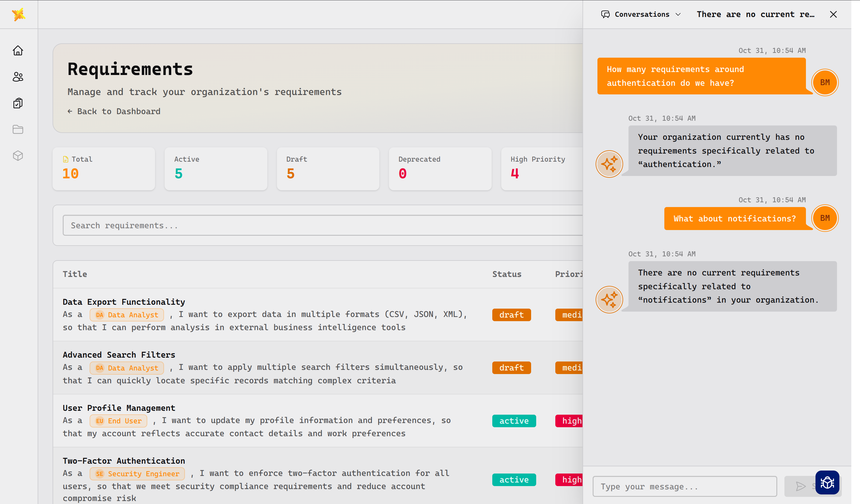Open the Home icon in sidebar
The height and width of the screenshot is (504, 860).
point(18,50)
